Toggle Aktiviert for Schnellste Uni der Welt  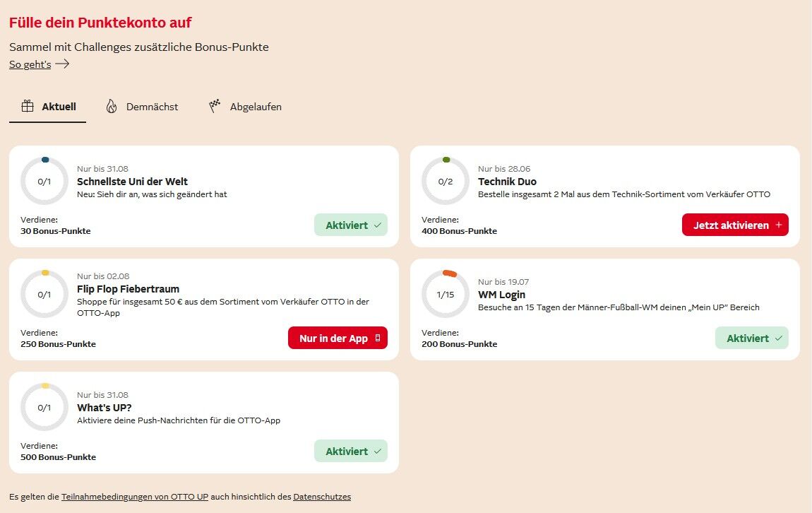coord(351,225)
